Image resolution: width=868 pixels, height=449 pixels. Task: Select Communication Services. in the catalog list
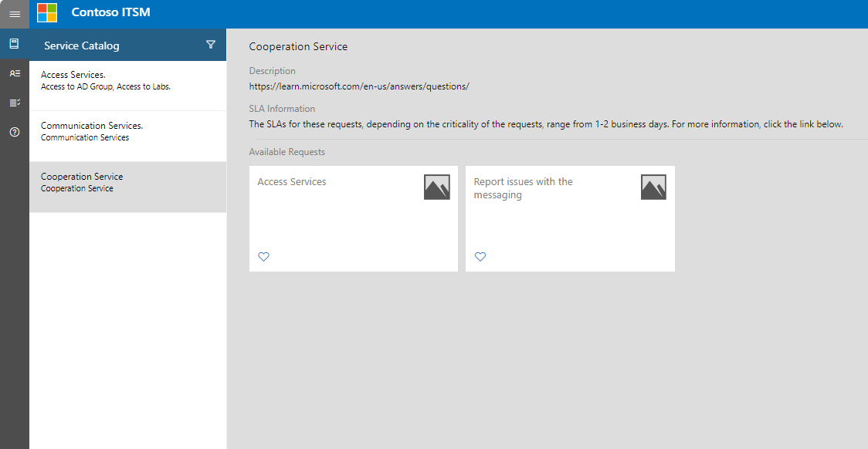pos(128,137)
